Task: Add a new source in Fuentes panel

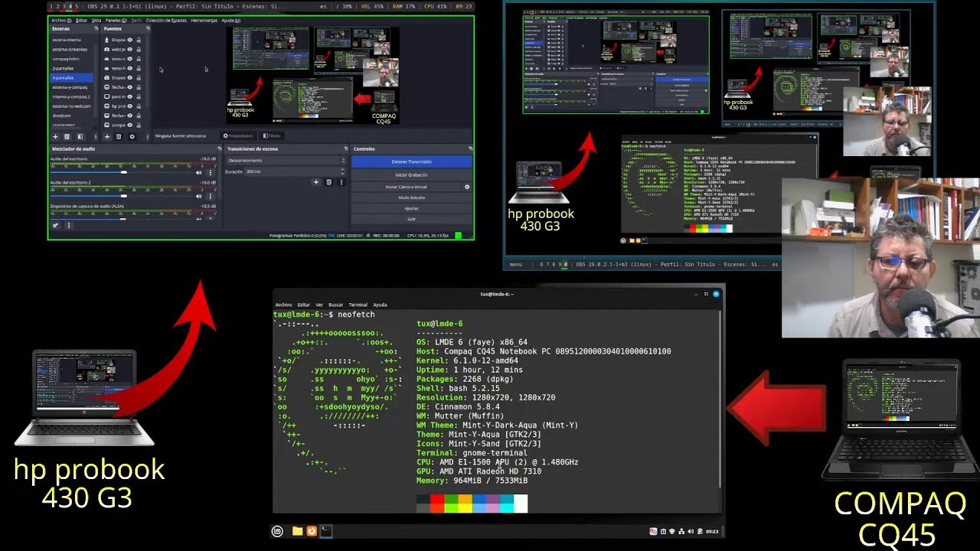Action: 107,136
